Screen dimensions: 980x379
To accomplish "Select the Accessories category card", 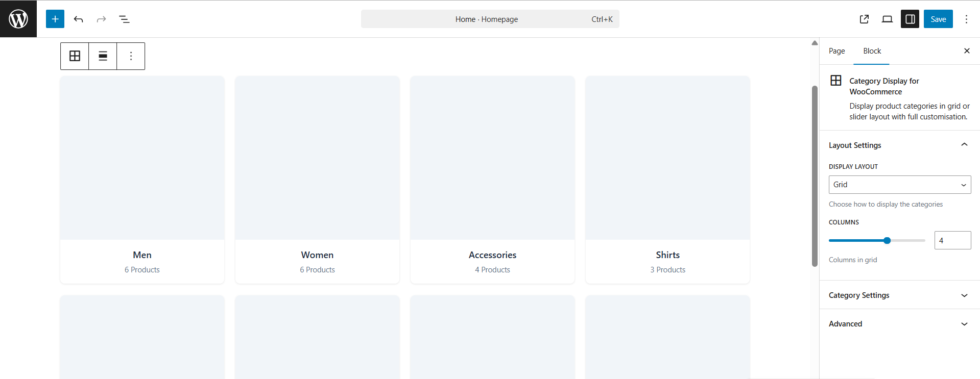I will tap(492, 180).
